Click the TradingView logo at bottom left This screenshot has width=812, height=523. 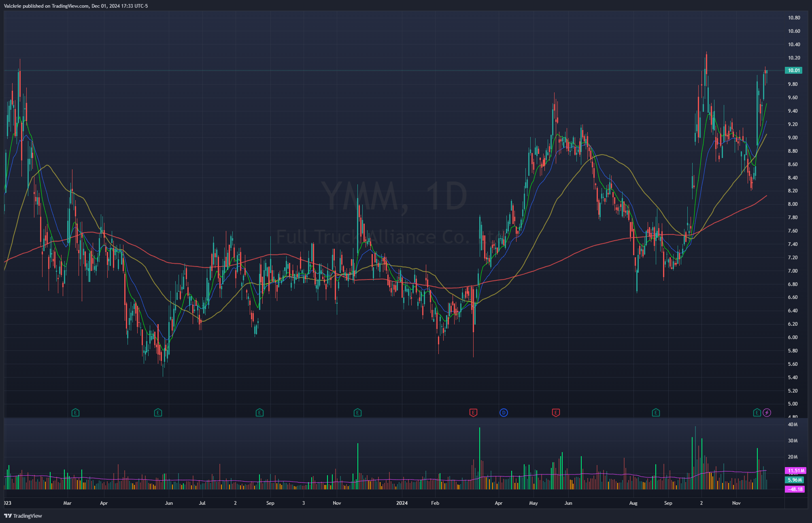(23, 516)
